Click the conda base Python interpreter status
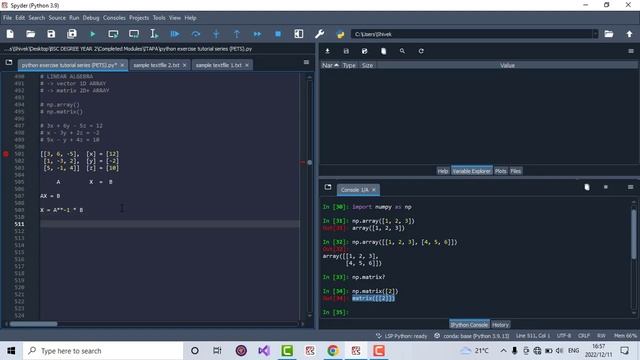 point(472,336)
